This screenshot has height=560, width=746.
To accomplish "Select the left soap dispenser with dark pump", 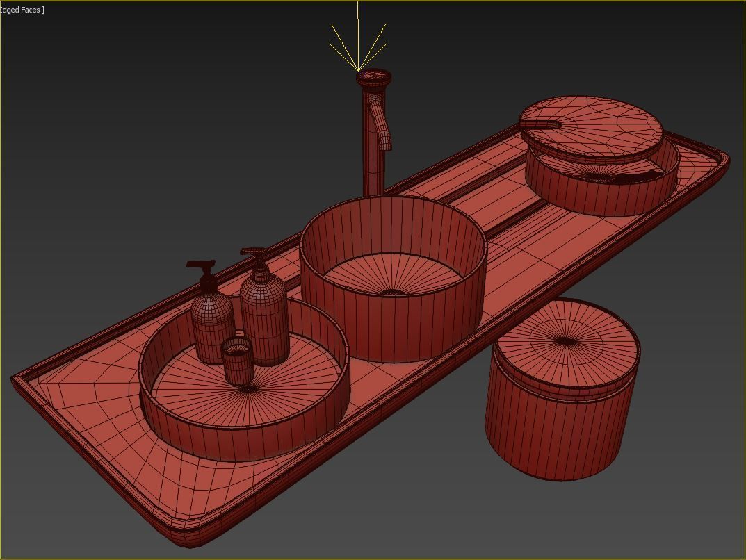I will coord(211,313).
